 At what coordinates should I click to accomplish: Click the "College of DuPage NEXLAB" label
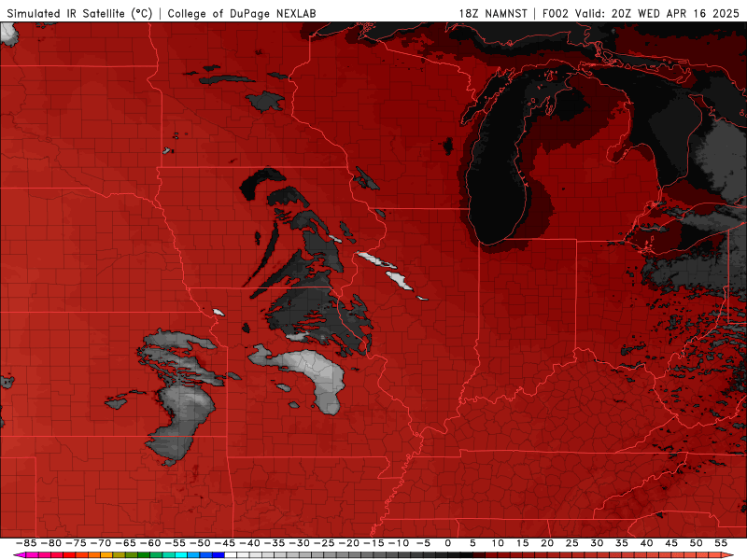(242, 13)
